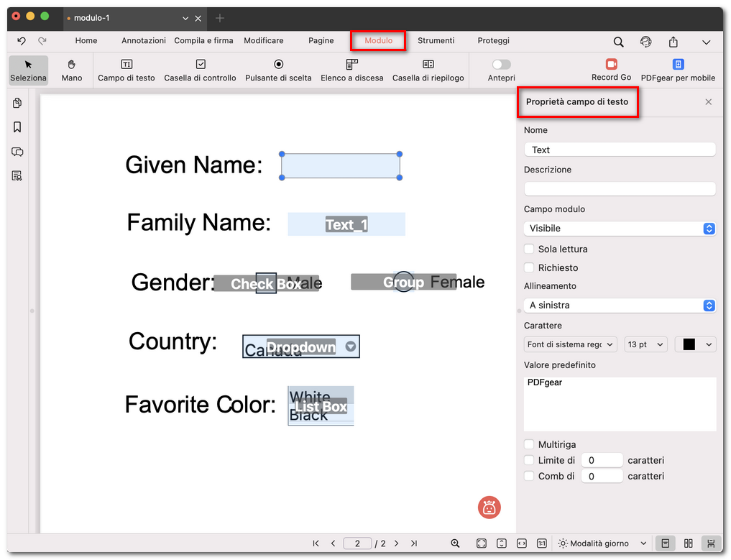Select the Elenco a discesa tool
Screen dimensions: 731x560
351,70
